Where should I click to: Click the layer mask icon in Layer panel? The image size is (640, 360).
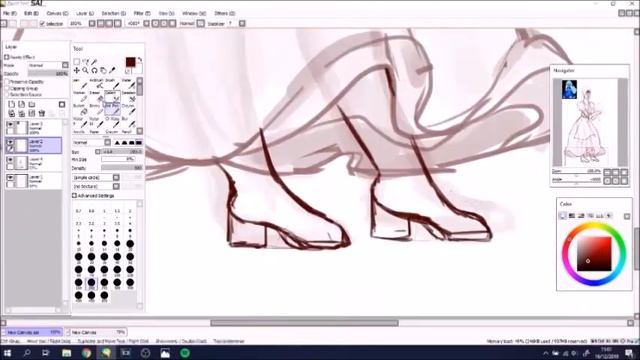coord(62,104)
